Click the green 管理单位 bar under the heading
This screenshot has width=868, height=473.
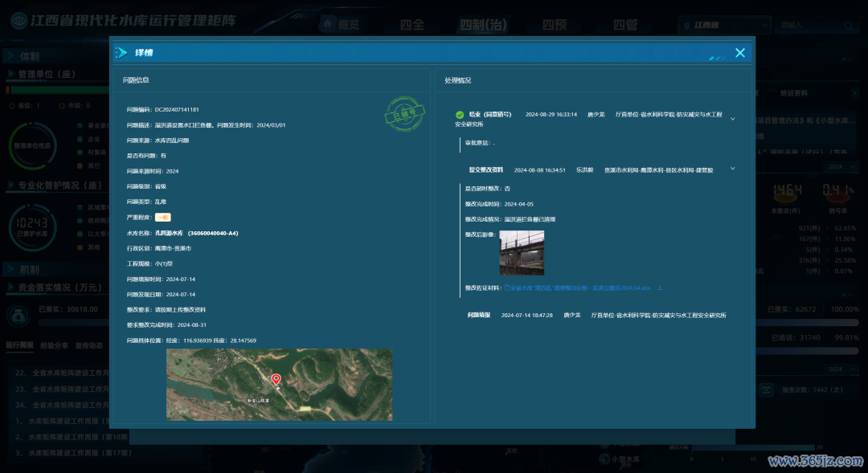point(59,90)
